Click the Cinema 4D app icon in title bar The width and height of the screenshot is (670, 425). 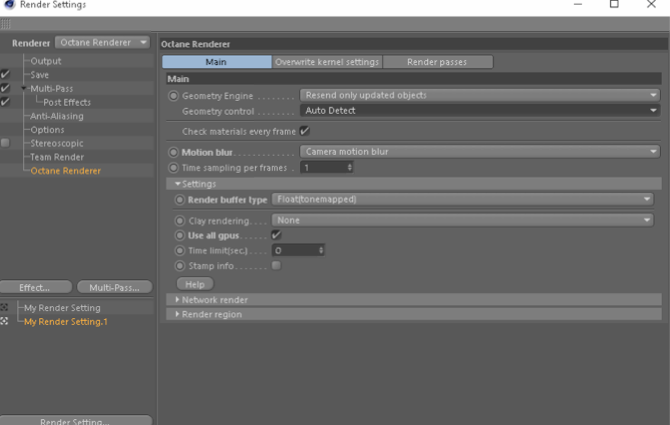click(x=9, y=4)
